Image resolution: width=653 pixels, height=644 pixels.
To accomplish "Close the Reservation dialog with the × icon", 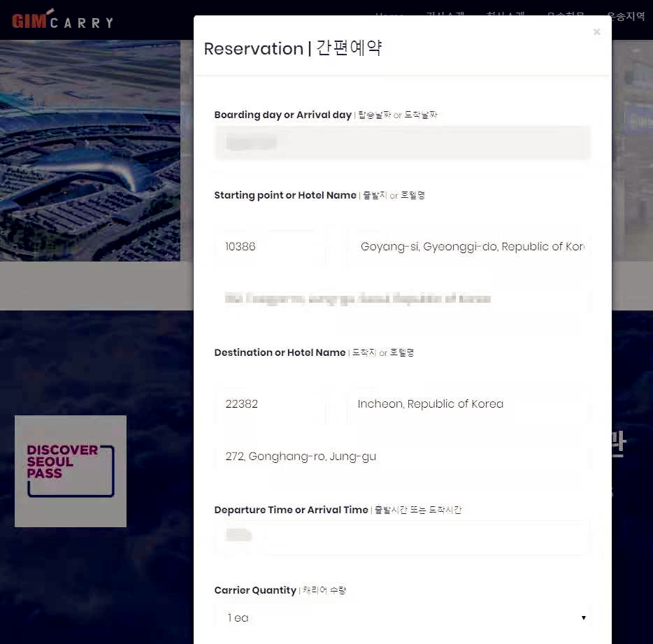I will (x=596, y=32).
